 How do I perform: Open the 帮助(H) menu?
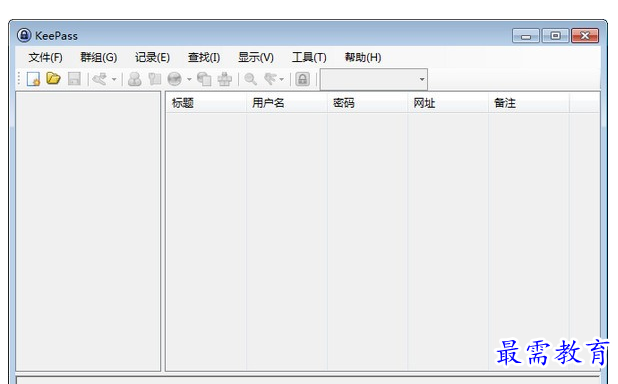363,58
